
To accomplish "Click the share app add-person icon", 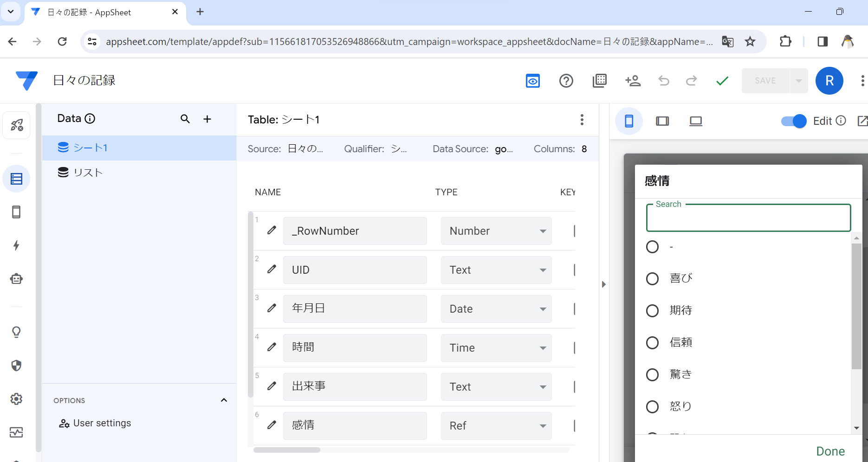I will click(633, 81).
